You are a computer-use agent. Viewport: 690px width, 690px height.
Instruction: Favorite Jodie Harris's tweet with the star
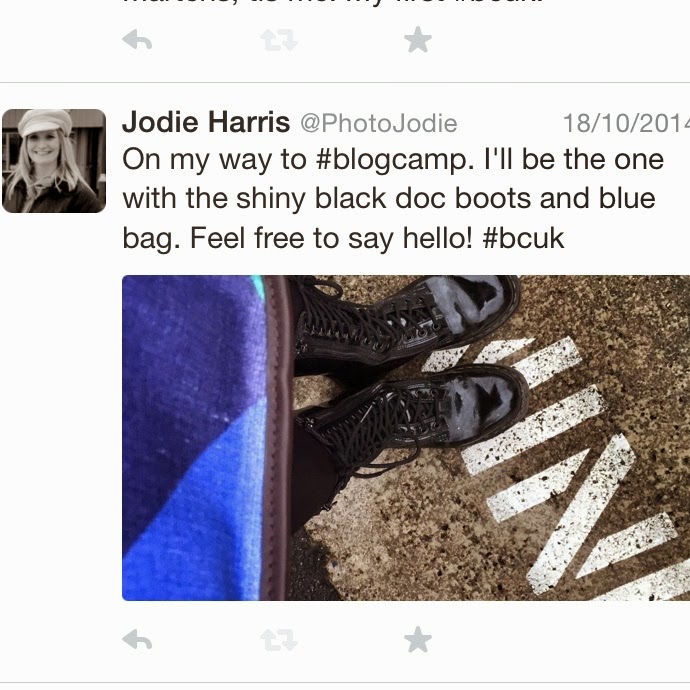click(418, 639)
